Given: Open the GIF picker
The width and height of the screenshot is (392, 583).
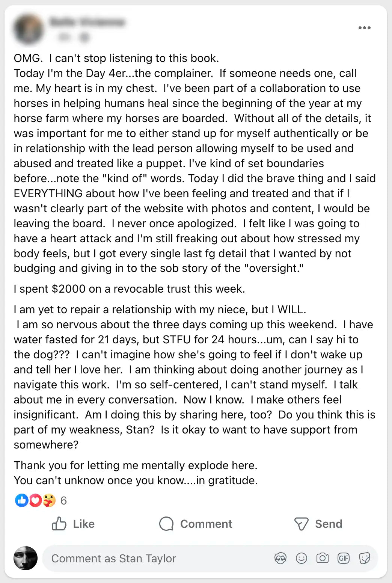Looking at the screenshot, I should [x=343, y=558].
